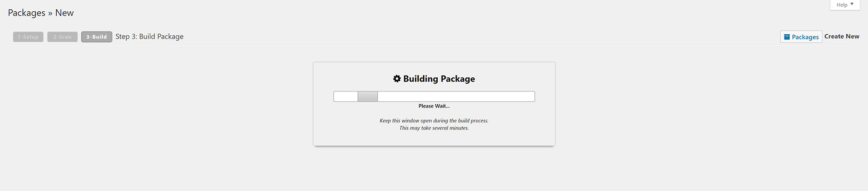The height and width of the screenshot is (191, 868).
Task: Click the Create New label
Action: click(842, 36)
